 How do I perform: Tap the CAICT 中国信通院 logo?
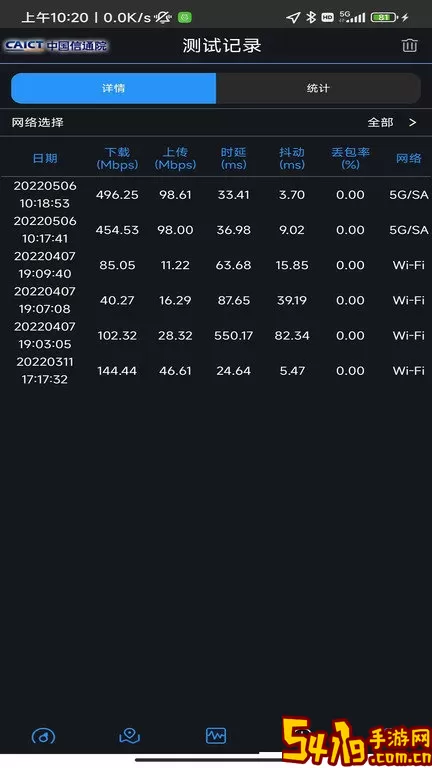pyautogui.click(x=56, y=46)
